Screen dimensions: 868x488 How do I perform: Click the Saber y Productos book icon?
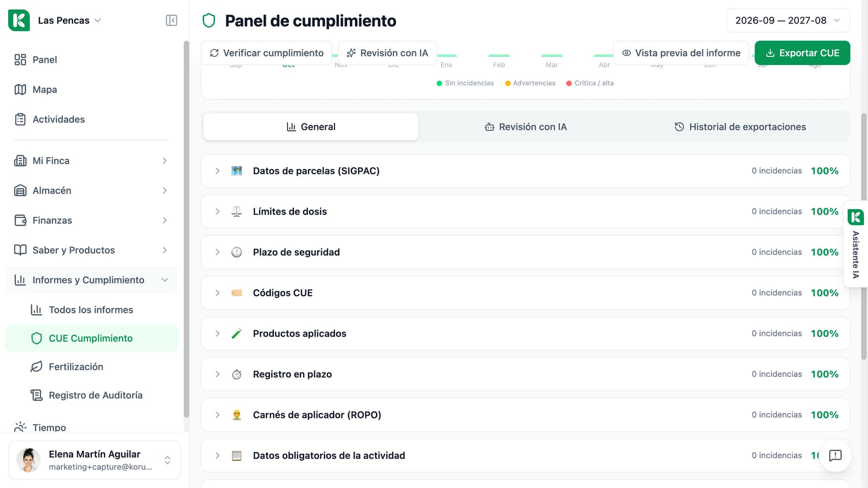(x=20, y=250)
